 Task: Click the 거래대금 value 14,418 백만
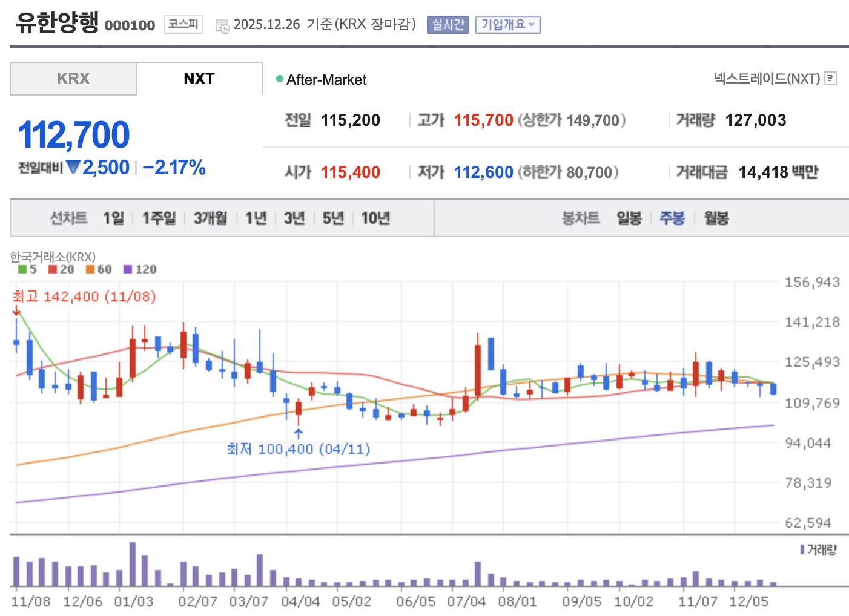(x=778, y=172)
